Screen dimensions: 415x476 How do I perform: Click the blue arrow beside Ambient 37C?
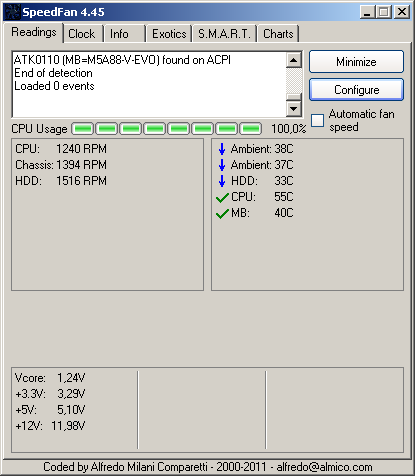[222, 165]
